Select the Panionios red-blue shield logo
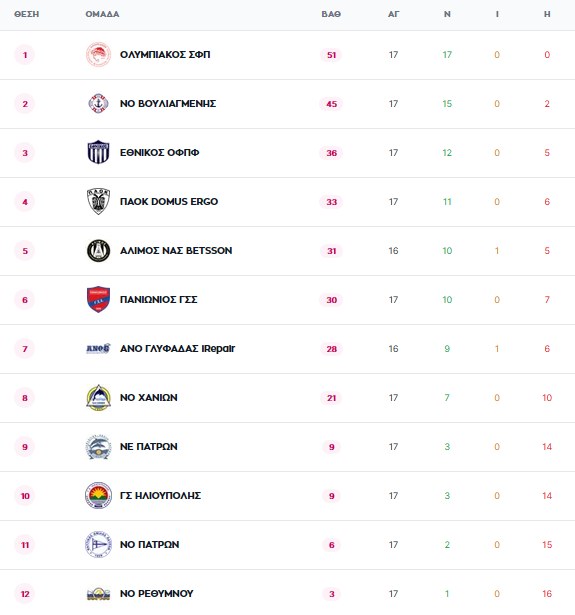Screen dimensions: 575x615 (x=98, y=299)
